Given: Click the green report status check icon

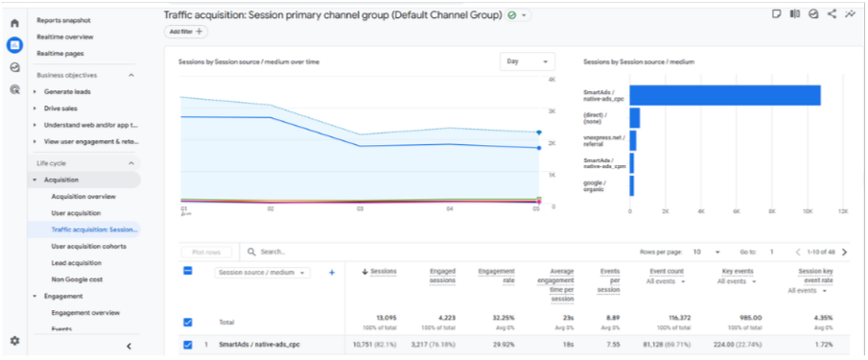Looking at the screenshot, I should pyautogui.click(x=512, y=15).
